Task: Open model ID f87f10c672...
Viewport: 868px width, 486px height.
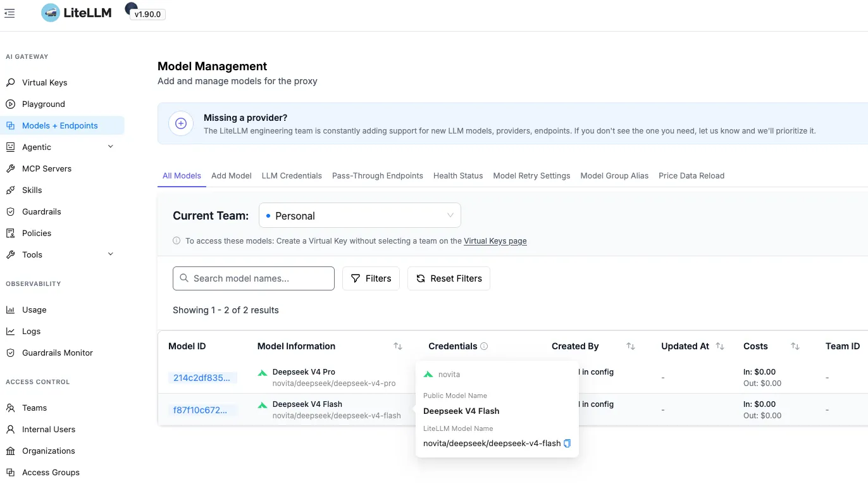Action: (202, 410)
